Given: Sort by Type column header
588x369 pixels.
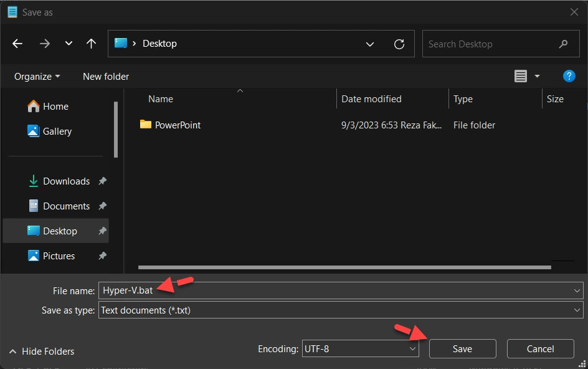Looking at the screenshot, I should (463, 99).
